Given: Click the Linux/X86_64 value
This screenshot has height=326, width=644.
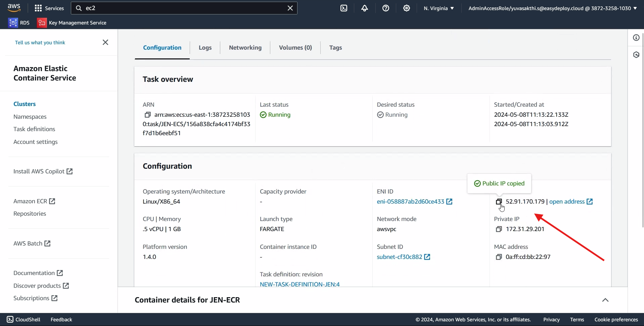Looking at the screenshot, I should click(x=162, y=202).
